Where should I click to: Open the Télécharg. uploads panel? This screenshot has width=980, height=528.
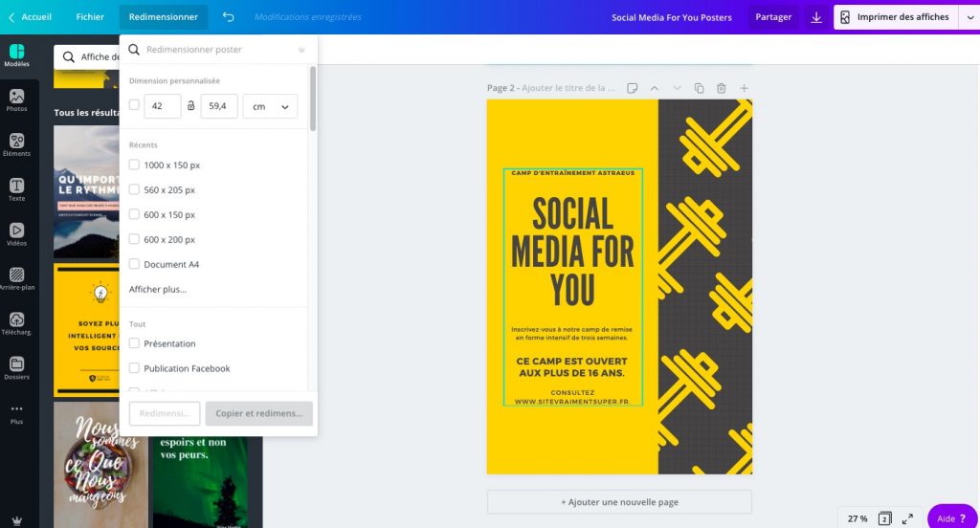17,324
